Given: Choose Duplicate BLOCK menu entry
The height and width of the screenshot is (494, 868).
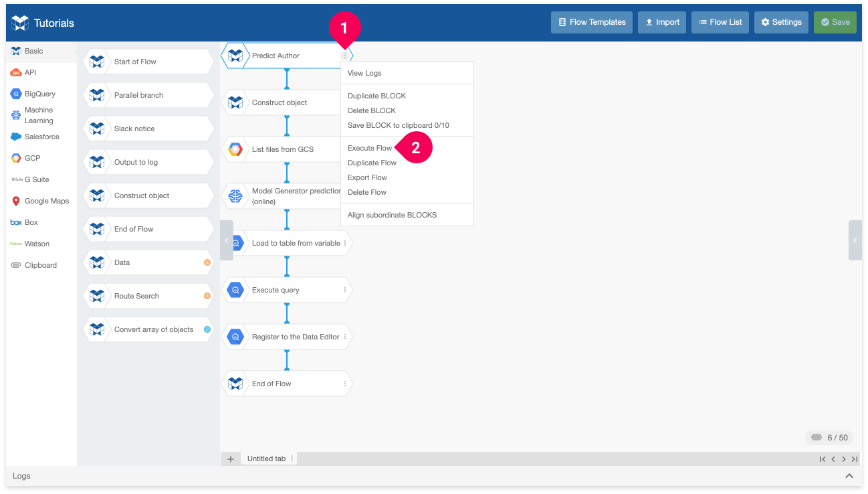Looking at the screenshot, I should pos(407,96).
